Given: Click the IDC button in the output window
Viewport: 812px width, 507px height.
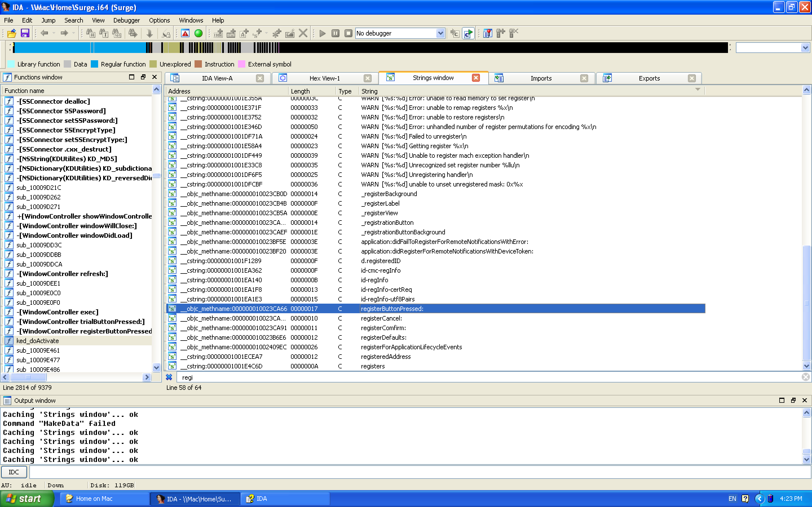Looking at the screenshot, I should click(14, 472).
